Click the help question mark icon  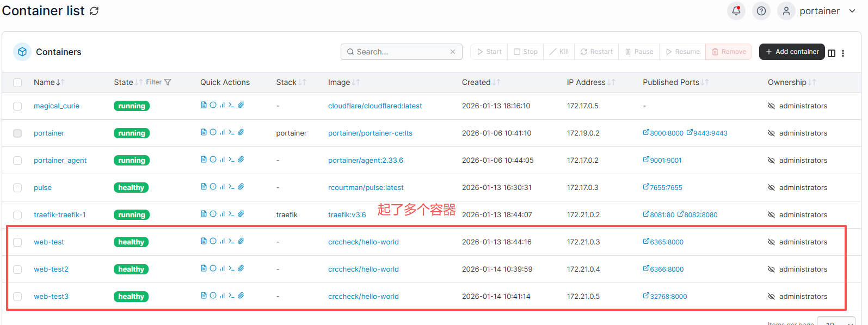click(761, 11)
